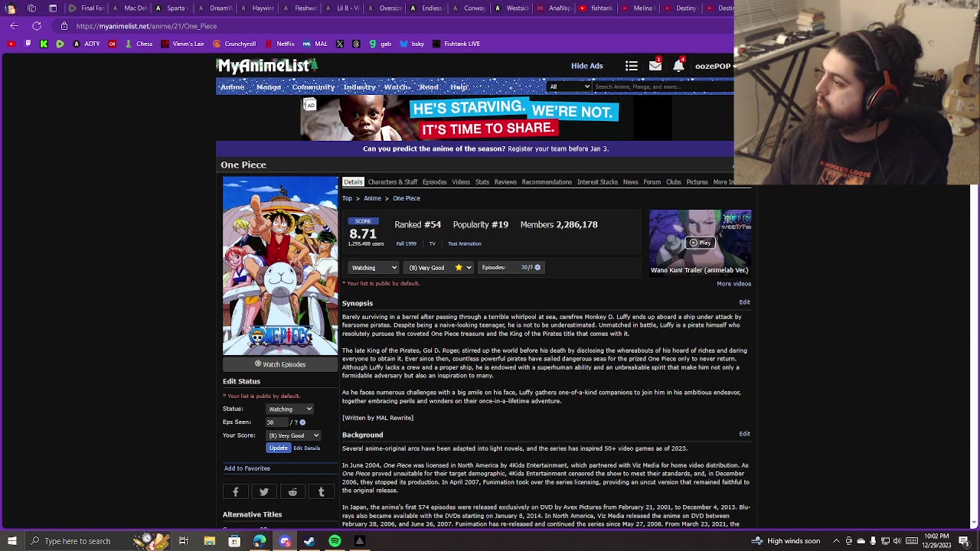
Task: Open Spotify from the taskbar
Action: click(x=335, y=541)
